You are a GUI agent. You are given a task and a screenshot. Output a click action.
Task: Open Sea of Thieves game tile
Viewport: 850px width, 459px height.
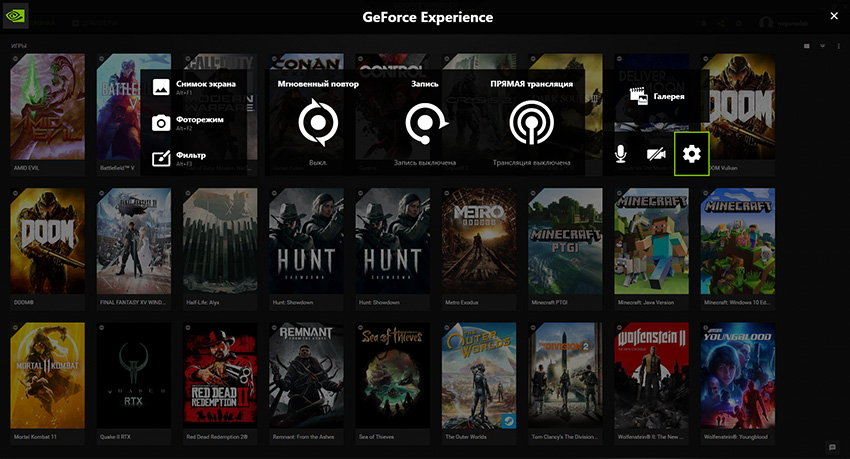tap(393, 375)
